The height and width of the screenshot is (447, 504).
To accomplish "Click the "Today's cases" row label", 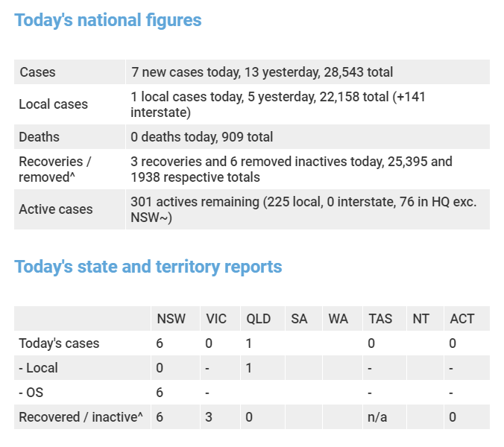I will (60, 343).
